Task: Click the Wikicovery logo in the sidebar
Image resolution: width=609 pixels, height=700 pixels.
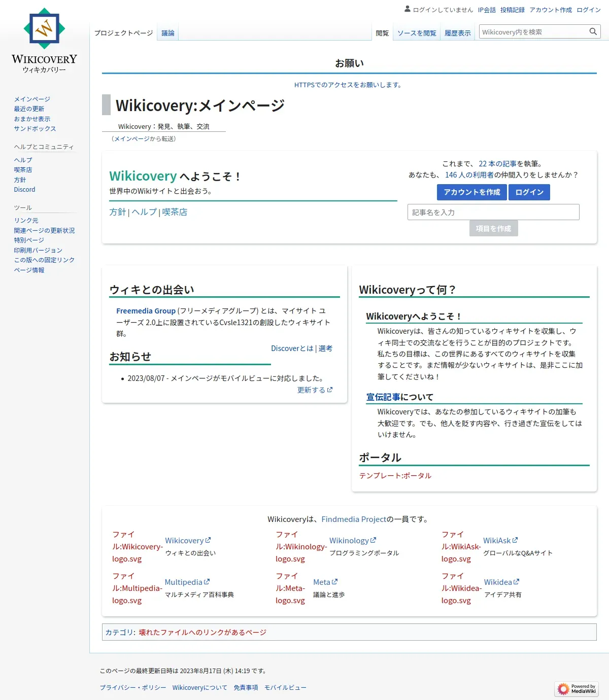Action: coord(44,41)
